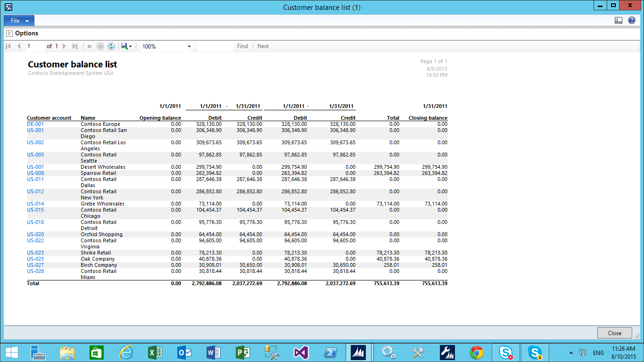Open customer account US-018
Image resolution: width=644 pixels, height=362 pixels.
click(x=35, y=222)
